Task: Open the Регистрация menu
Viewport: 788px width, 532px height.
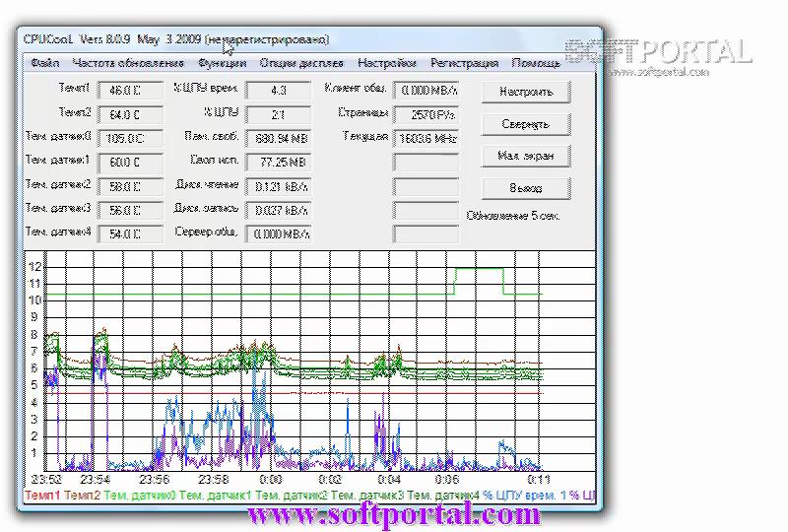Action: coord(464,63)
